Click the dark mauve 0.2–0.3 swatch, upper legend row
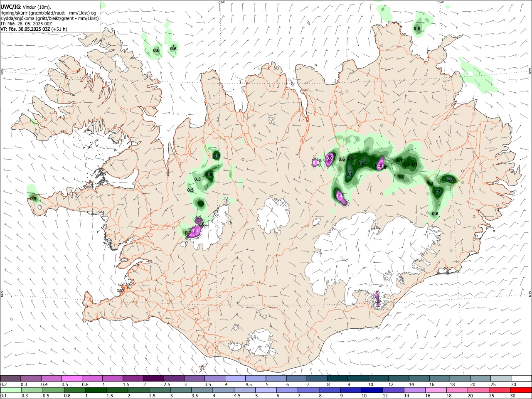The image size is (532, 399). click(10, 379)
